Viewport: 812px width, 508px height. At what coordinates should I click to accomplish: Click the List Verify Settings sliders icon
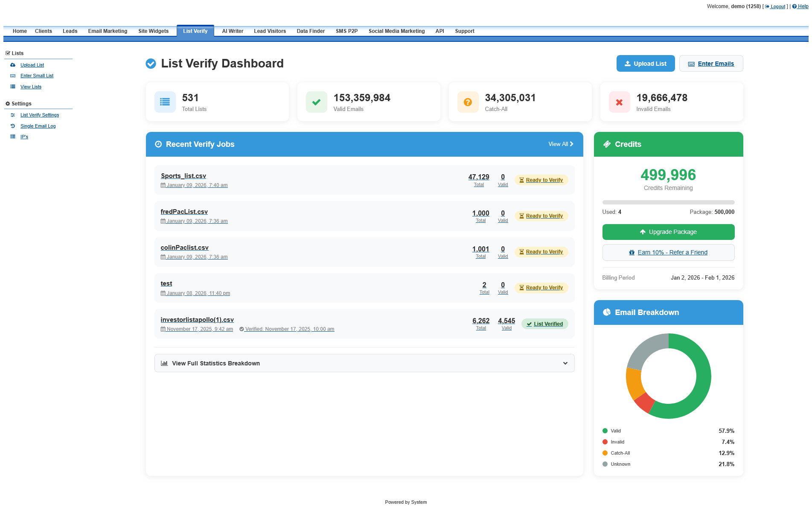pos(13,115)
